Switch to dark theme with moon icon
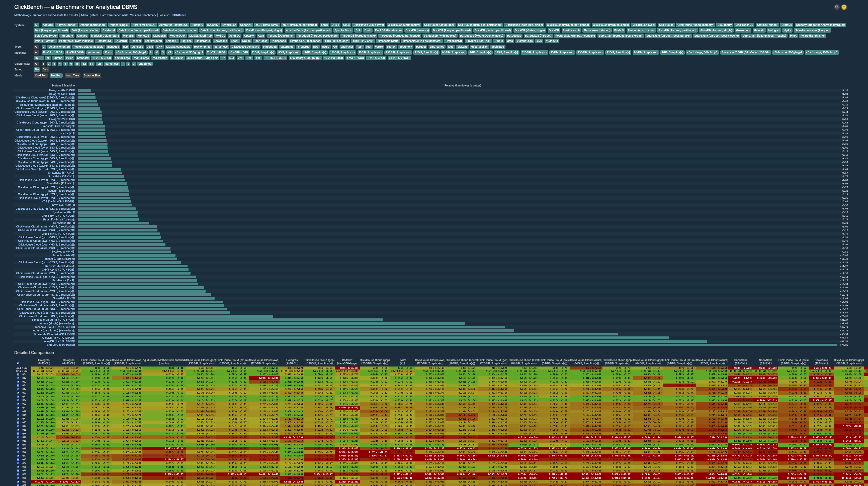Image resolution: width=868 pixels, height=486 pixels. point(837,7)
